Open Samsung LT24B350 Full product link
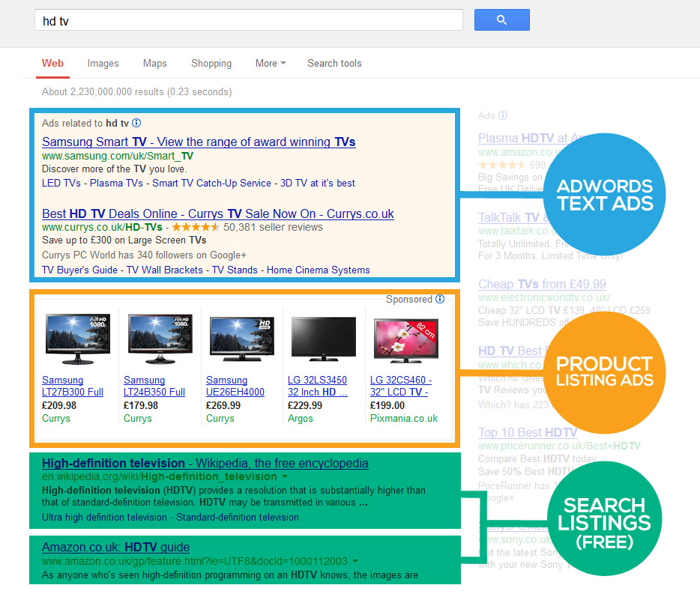700x603 pixels. point(154,386)
